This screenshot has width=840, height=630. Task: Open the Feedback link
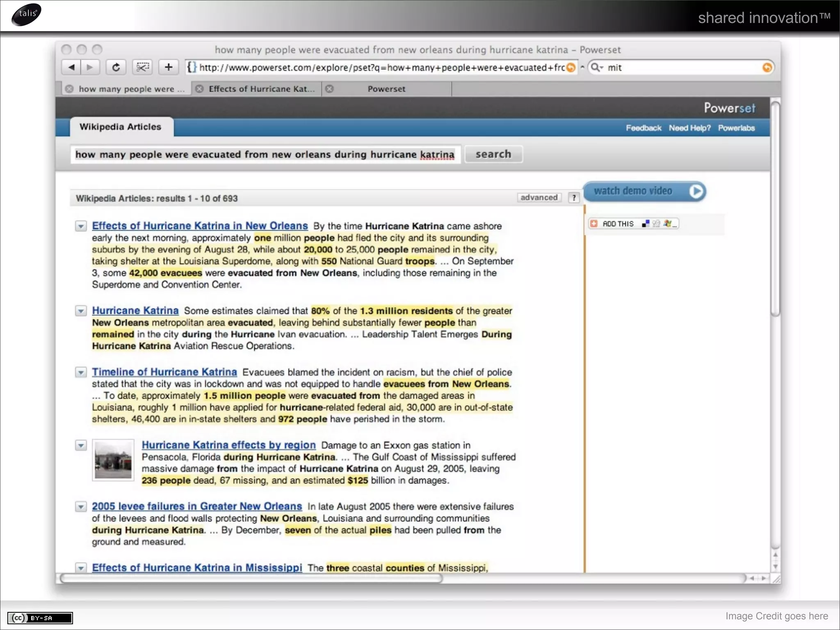(644, 128)
